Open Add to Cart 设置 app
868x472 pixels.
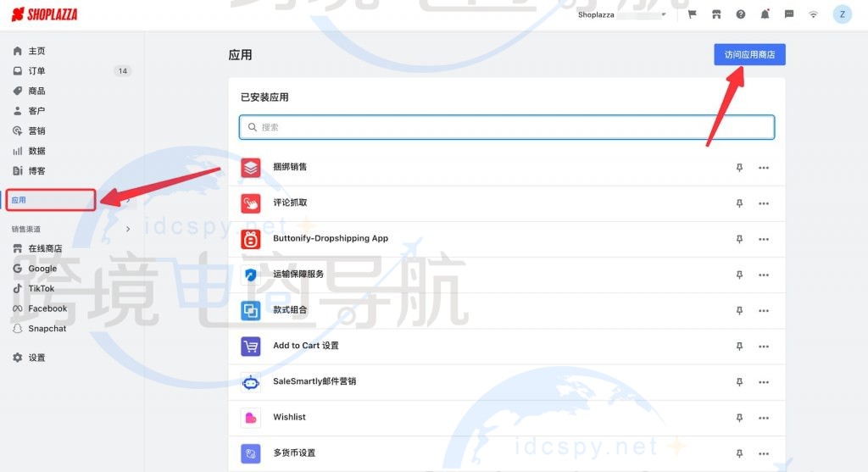pos(305,345)
